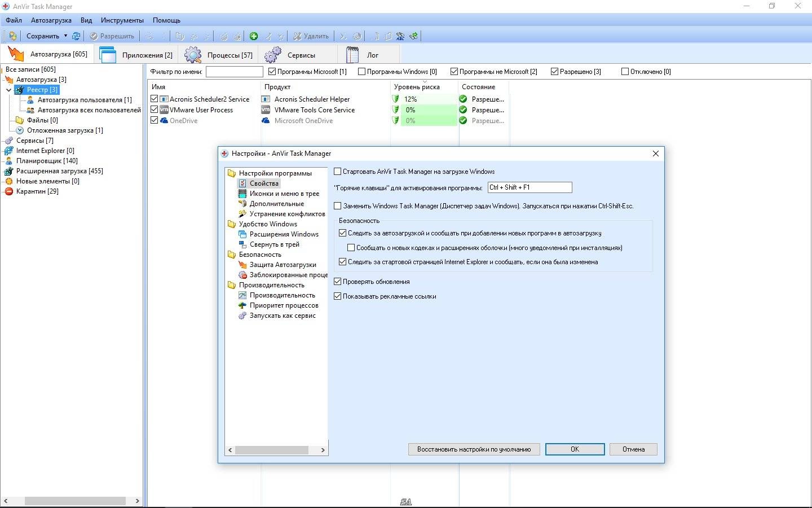Image resolution: width=812 pixels, height=508 pixels.
Task: Click Отмена in the Настройки dialog
Action: click(x=633, y=449)
